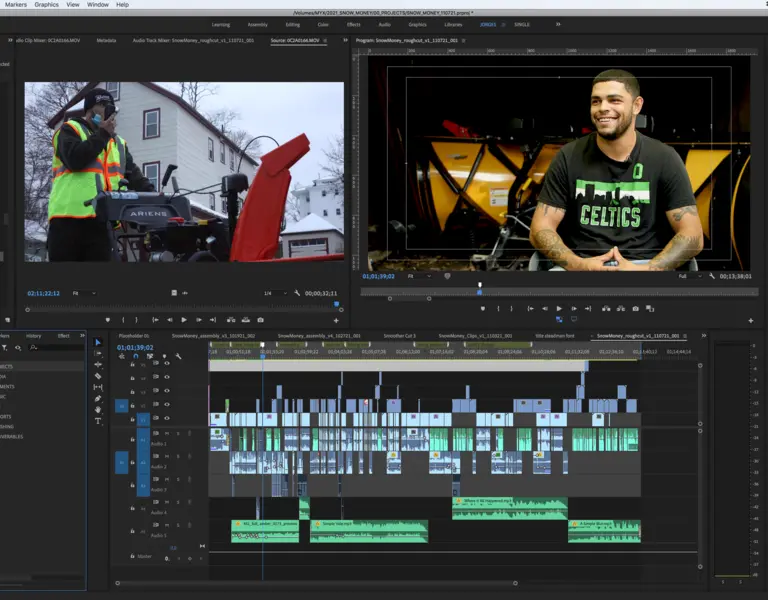This screenshot has width=768, height=600.
Task: Expand workspace overflow chevrons after SINGLE
Action: (558, 24)
